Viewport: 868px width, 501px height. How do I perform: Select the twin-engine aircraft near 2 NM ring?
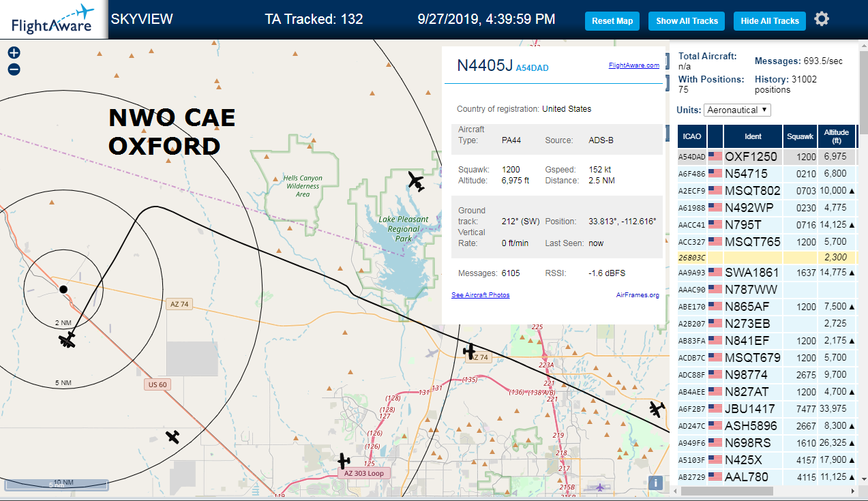(x=67, y=339)
